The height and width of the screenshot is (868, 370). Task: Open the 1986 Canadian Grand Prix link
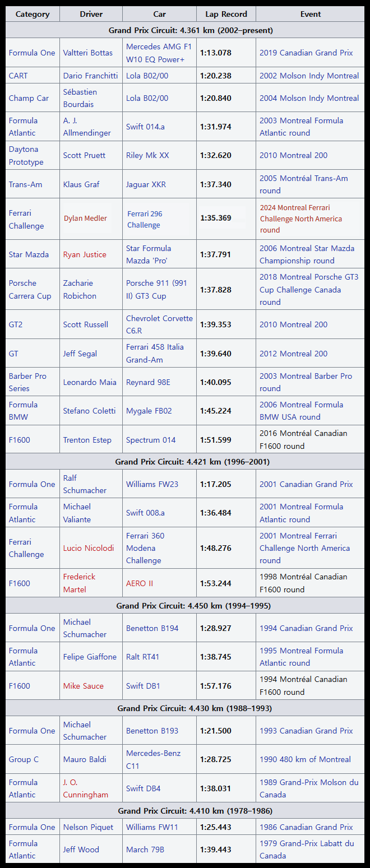[306, 827]
